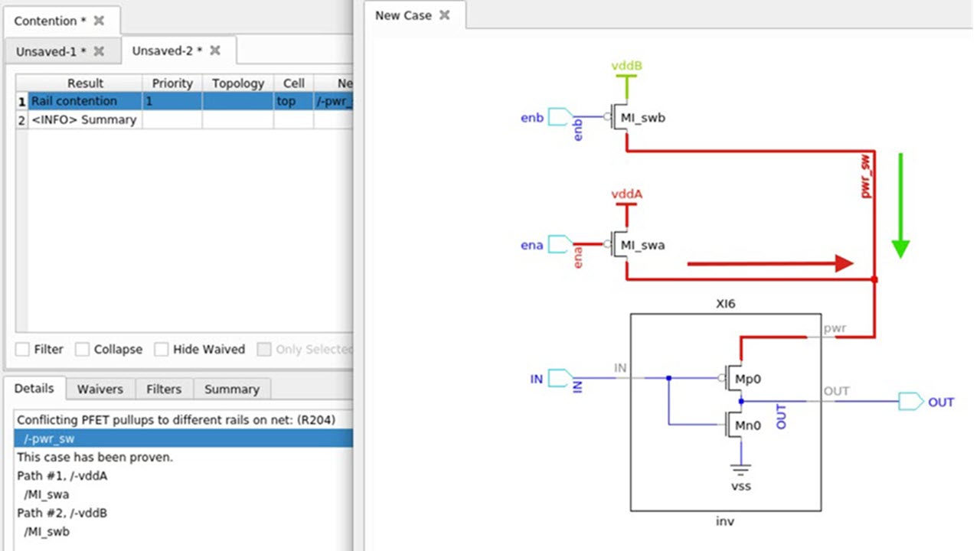This screenshot has width=980, height=551.
Task: Close the Contention tab
Action: (98, 21)
